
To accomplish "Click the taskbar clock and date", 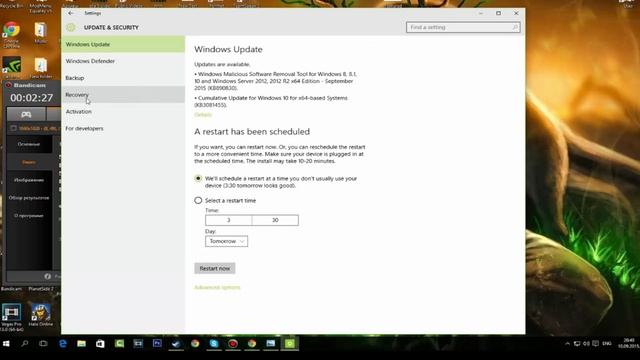I will [629, 343].
